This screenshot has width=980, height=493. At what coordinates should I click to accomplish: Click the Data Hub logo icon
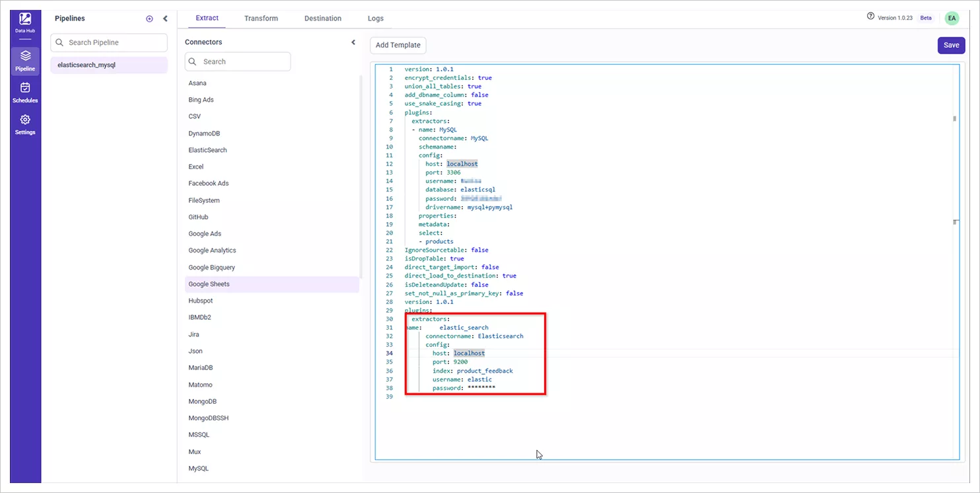click(25, 19)
